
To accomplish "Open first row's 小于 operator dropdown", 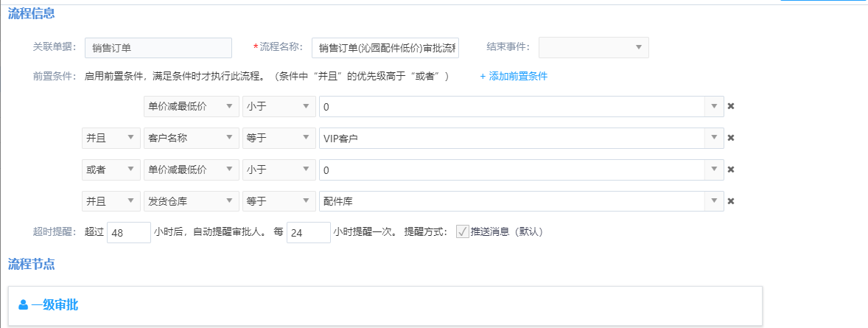I will (x=279, y=106).
